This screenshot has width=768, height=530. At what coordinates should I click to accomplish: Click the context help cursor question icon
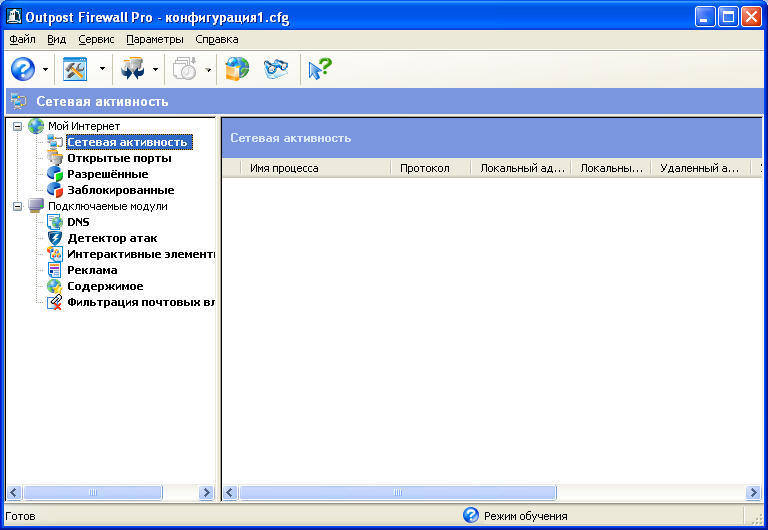click(x=320, y=69)
